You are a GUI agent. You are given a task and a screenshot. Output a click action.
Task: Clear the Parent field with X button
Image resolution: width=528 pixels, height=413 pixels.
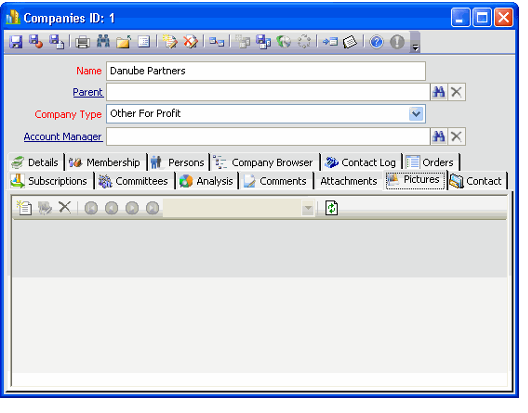456,92
